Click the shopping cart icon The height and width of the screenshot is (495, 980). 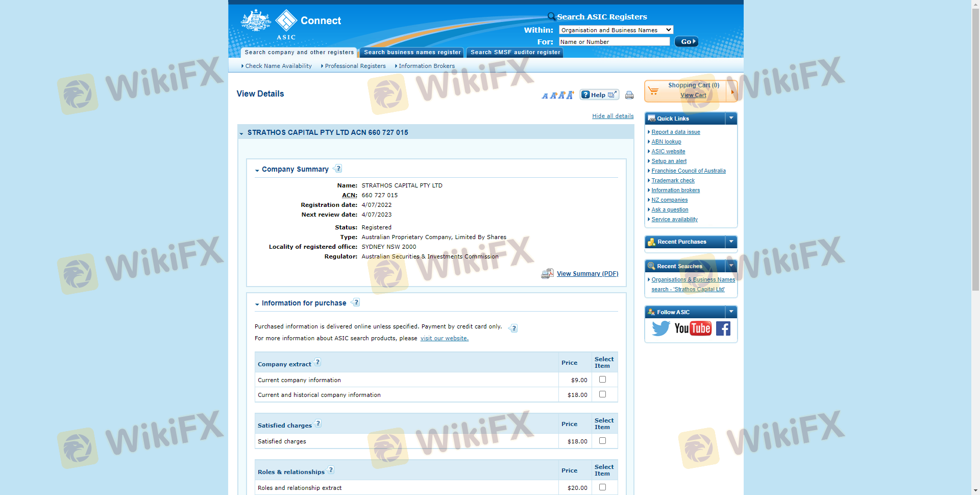click(653, 90)
